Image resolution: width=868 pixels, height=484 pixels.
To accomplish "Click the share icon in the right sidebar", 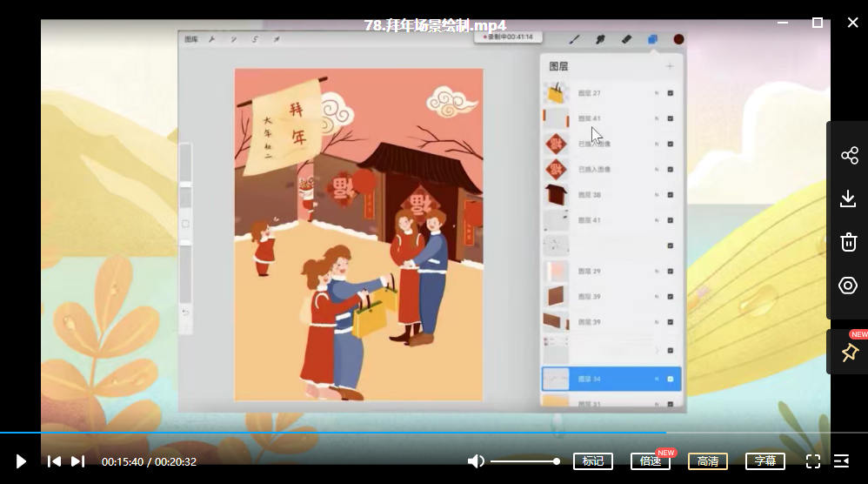I will coord(848,156).
